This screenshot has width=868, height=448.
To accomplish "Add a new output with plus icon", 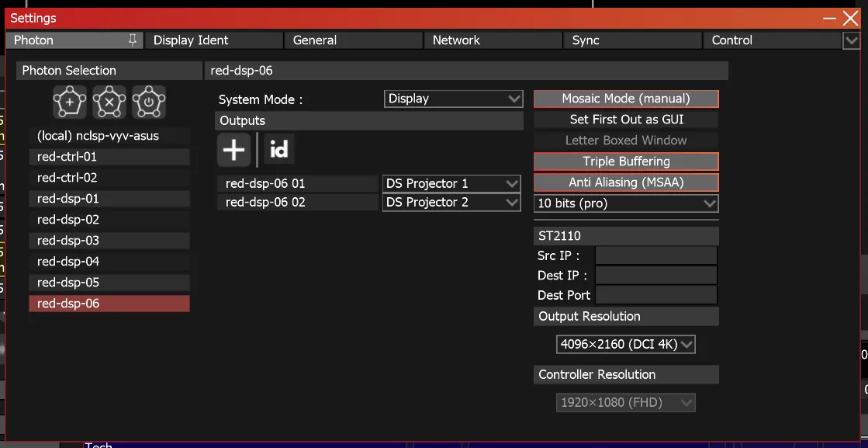I will (x=233, y=150).
